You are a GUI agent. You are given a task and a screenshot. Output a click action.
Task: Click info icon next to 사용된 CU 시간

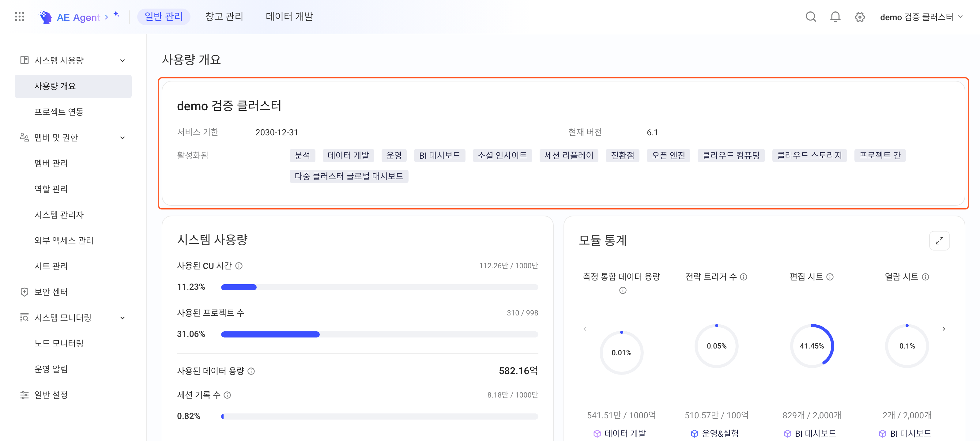coord(239,266)
